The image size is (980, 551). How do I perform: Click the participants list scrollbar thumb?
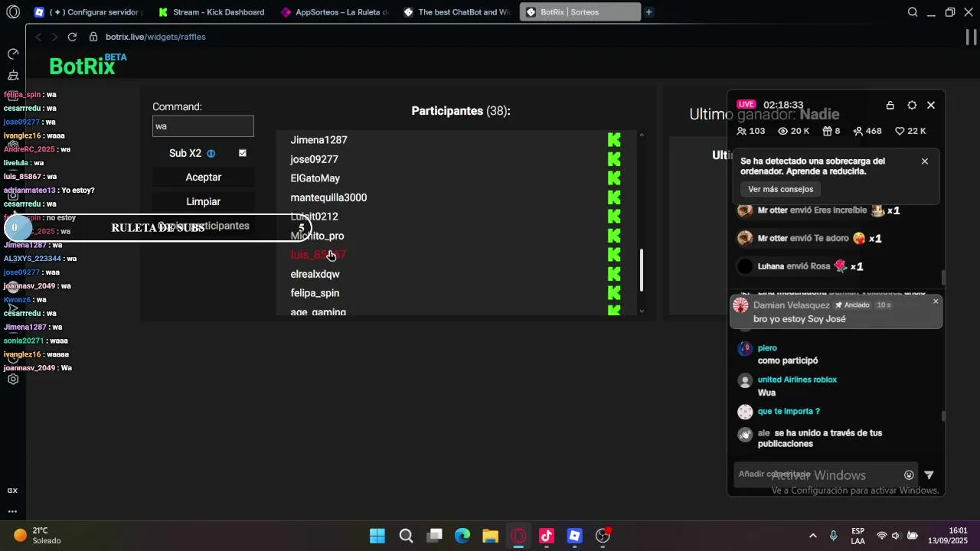click(642, 269)
